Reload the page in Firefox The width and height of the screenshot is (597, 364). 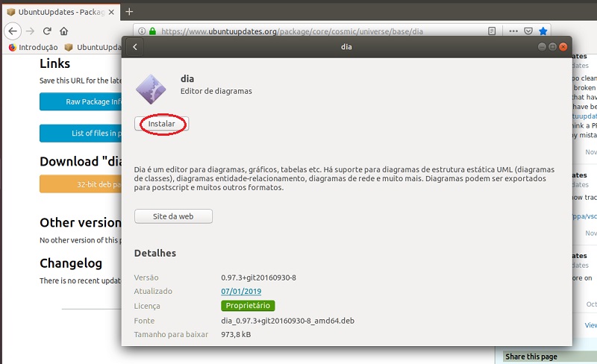47,31
